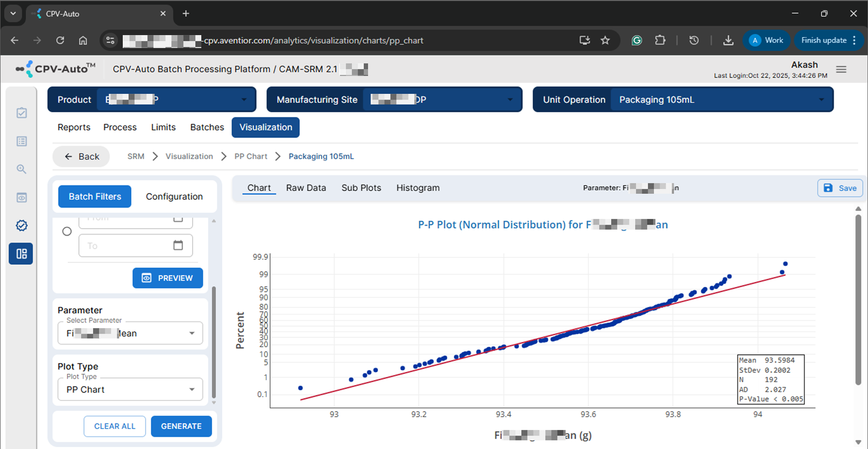
Task: Click the Grammarly extension icon
Action: coord(637,40)
